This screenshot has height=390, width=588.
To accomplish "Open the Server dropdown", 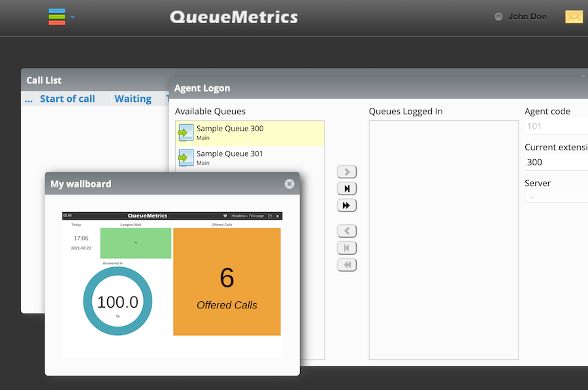I will [556, 197].
